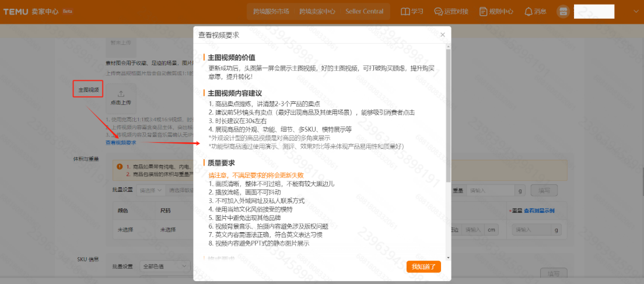
Task: Open 运营对接 chat icon
Action: (x=451, y=12)
